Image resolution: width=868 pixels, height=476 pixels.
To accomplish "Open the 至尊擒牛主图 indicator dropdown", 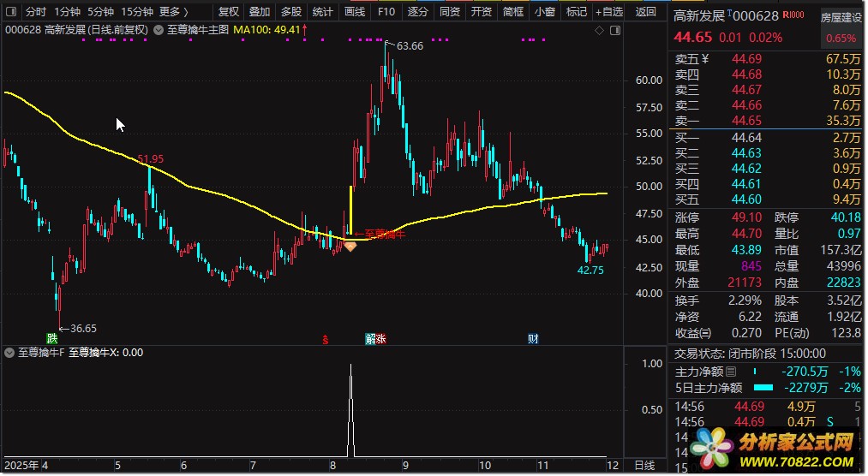I will [161, 30].
